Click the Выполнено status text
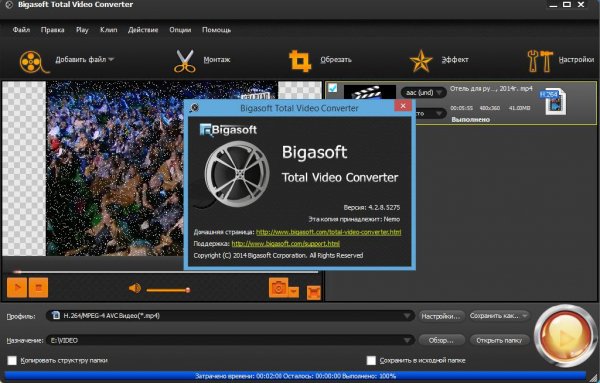 point(470,119)
